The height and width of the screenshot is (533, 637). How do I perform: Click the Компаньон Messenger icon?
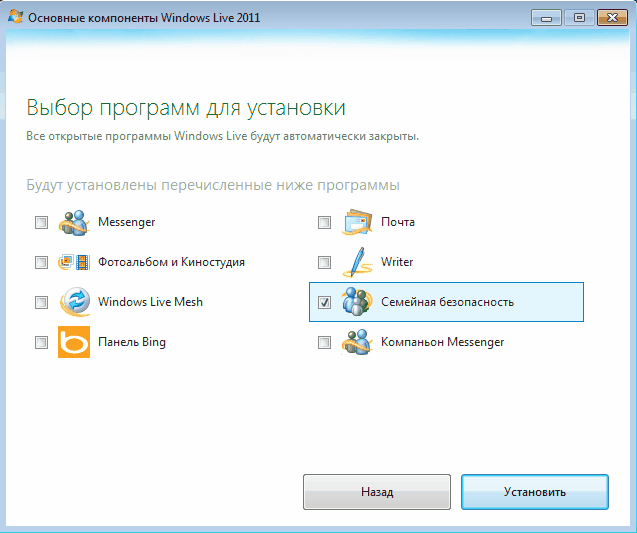(357, 342)
